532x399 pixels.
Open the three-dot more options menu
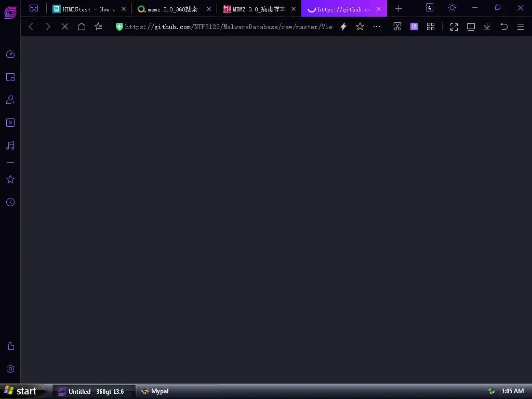377,26
